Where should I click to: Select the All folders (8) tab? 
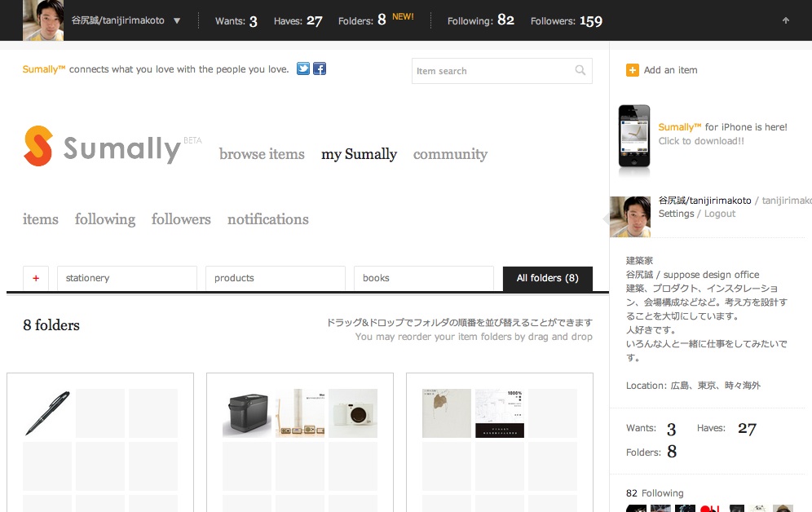547,279
